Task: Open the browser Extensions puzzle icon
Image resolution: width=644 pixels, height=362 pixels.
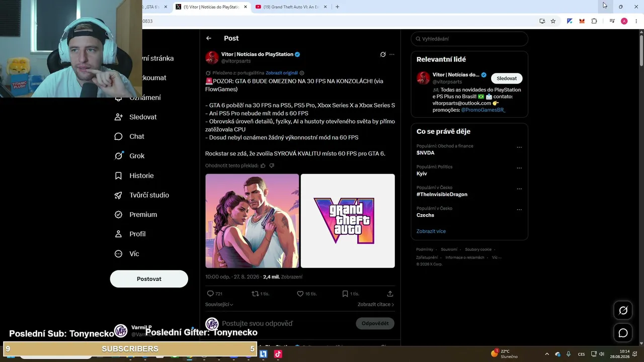Action: point(594,21)
